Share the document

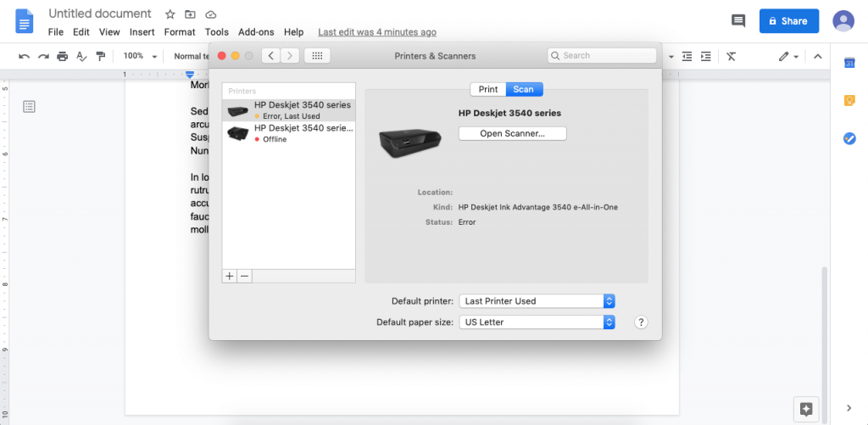(x=789, y=21)
